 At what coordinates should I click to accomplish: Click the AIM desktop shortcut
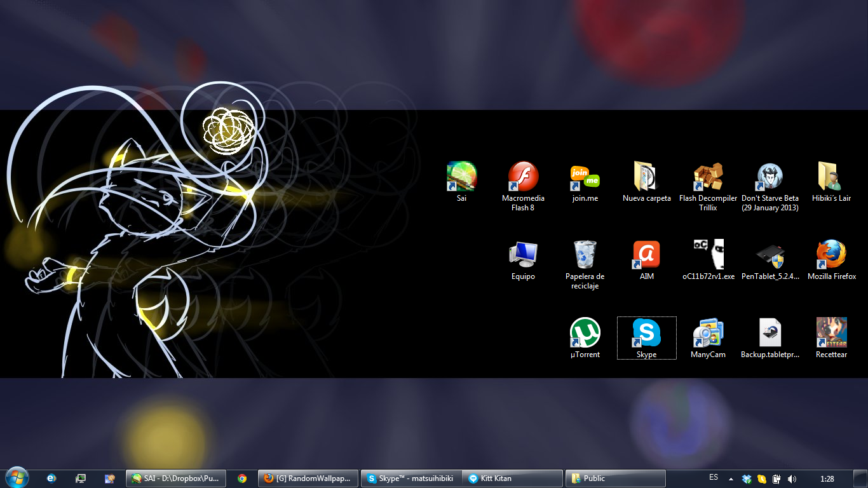646,255
